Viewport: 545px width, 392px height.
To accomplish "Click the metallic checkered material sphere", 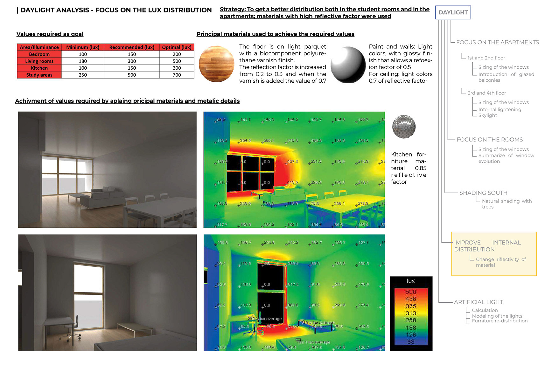I will 404,127.
